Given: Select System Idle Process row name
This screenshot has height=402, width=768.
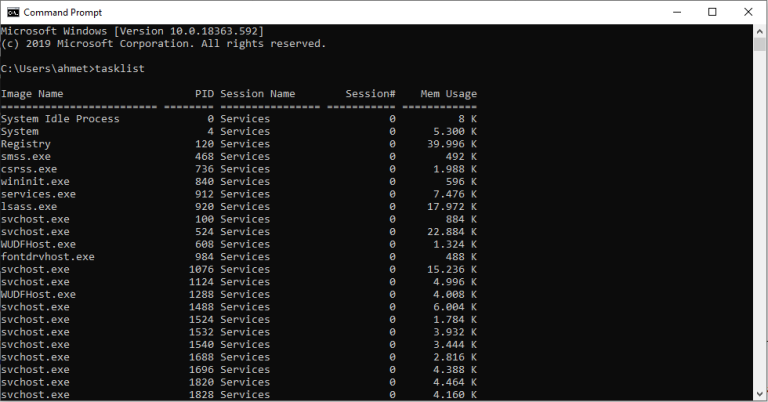Looking at the screenshot, I should click(x=60, y=119).
